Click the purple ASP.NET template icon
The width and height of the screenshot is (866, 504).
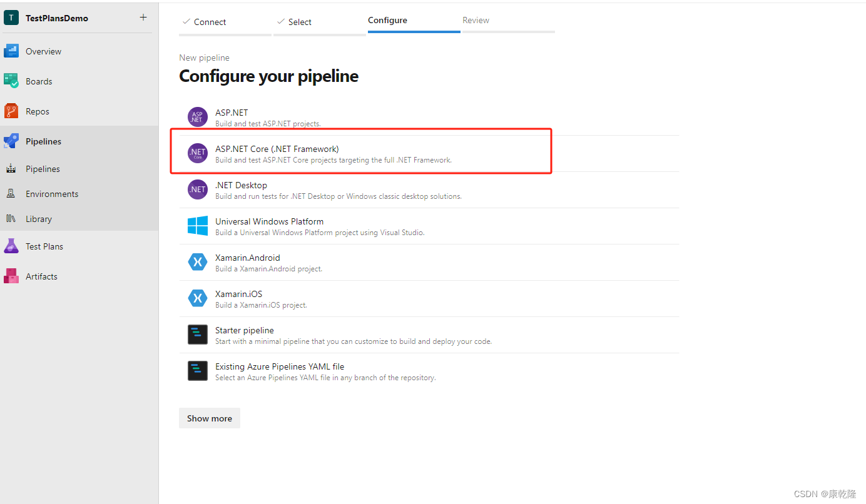[x=198, y=118]
